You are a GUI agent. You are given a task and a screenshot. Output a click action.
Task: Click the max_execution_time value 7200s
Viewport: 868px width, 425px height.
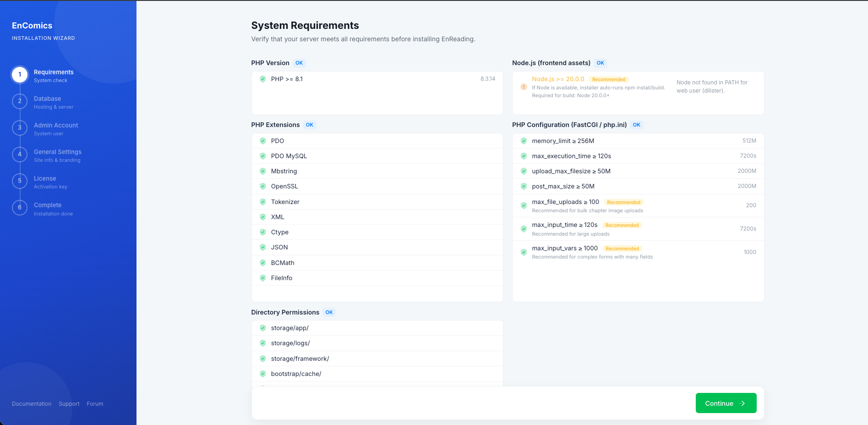click(748, 156)
